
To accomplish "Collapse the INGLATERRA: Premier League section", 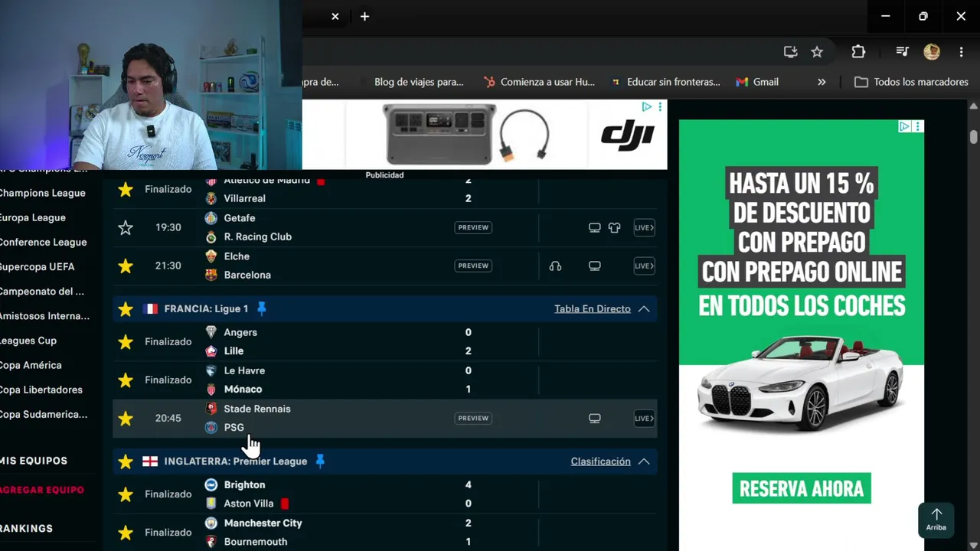I will click(644, 461).
